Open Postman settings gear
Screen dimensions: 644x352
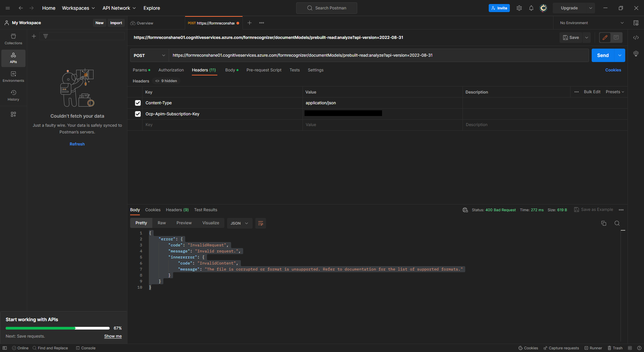pyautogui.click(x=519, y=8)
